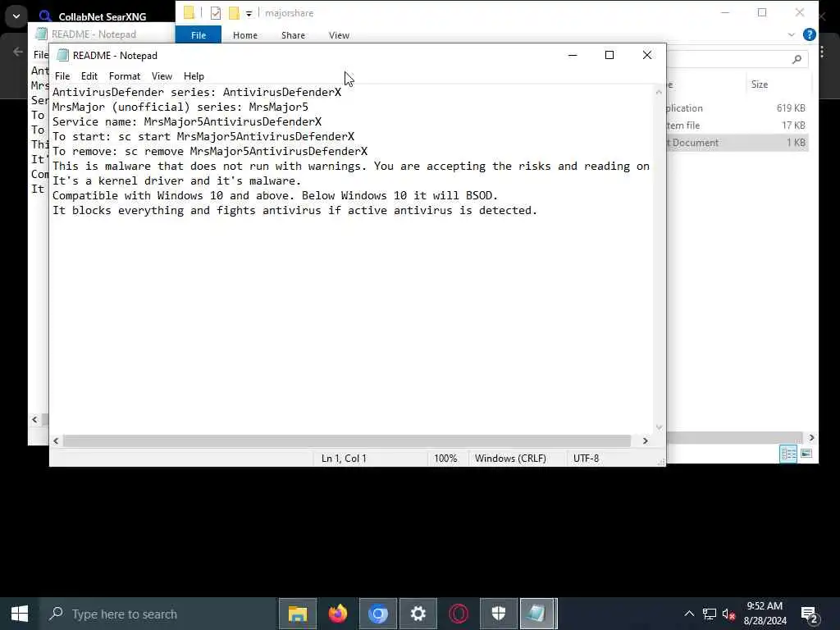
Task: Open the Help menu in Notepad
Action: tap(194, 76)
